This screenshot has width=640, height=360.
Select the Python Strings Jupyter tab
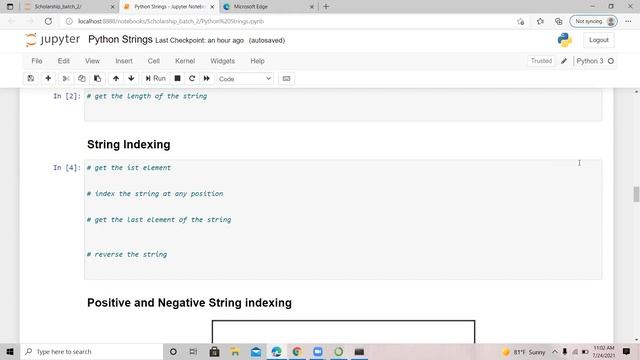click(x=168, y=7)
